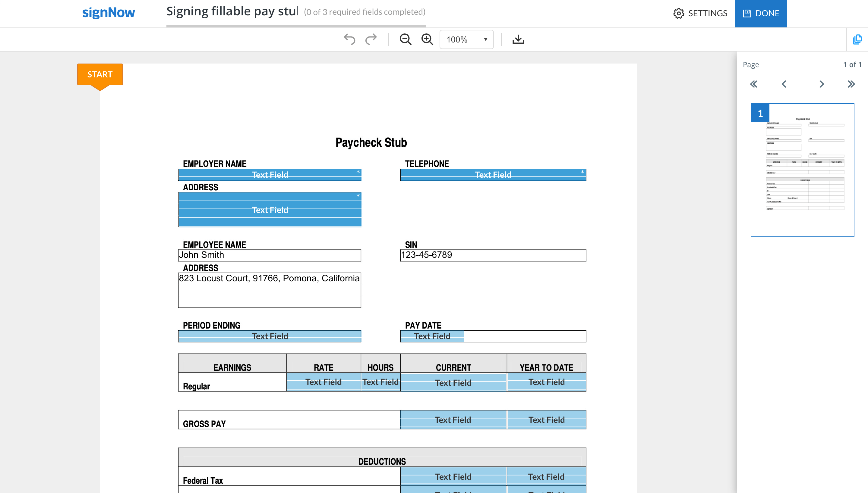This screenshot has width=868, height=493.
Task: Select the Address text field
Action: click(x=270, y=210)
